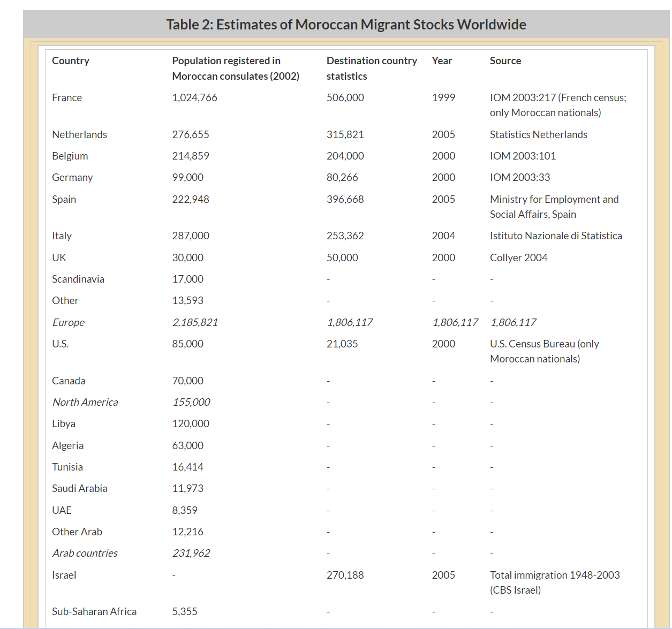Select the 'Scandinavia' row label
The width and height of the screenshot is (672, 629).
point(78,279)
